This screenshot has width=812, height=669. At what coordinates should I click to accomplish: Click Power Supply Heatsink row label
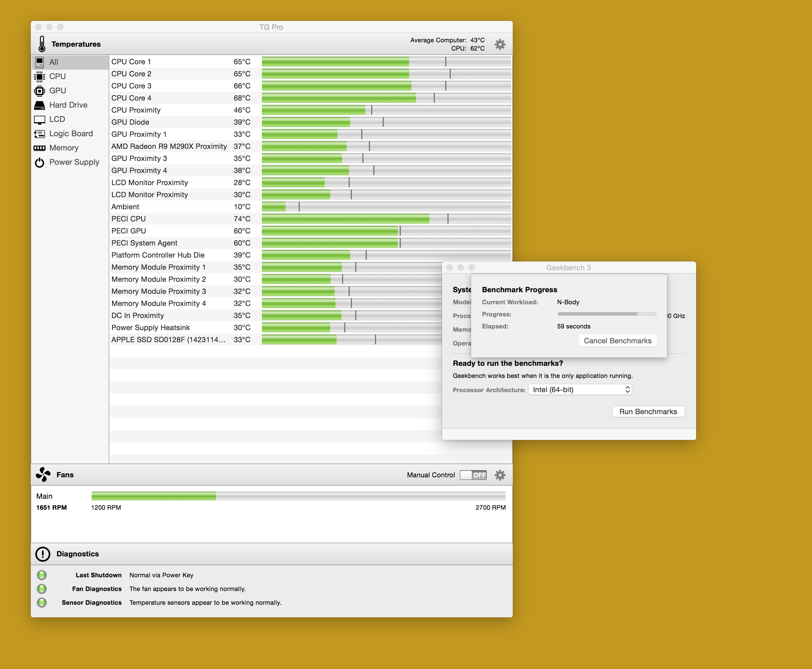click(x=151, y=328)
